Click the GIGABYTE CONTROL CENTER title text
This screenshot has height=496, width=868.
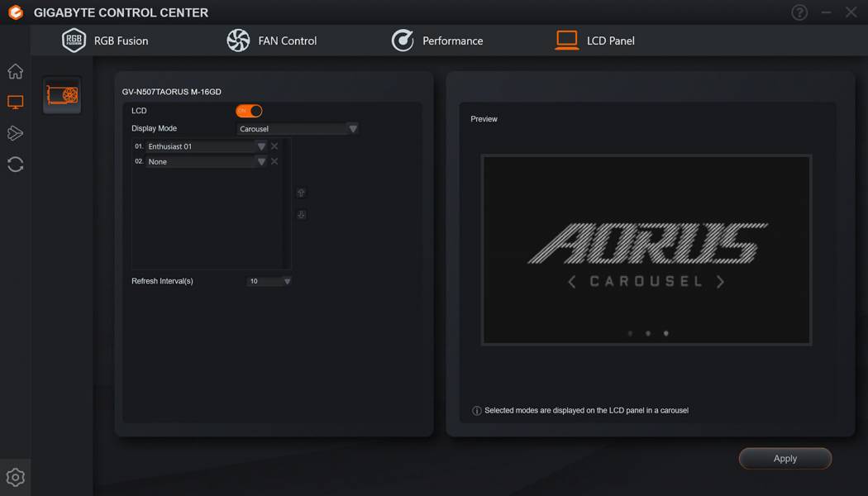point(121,12)
